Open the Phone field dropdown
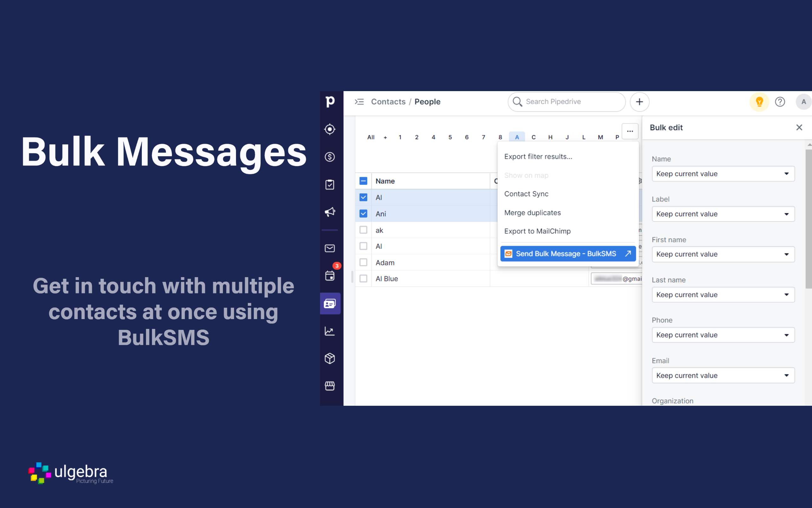Screen dimensions: 812x508 tap(723, 335)
